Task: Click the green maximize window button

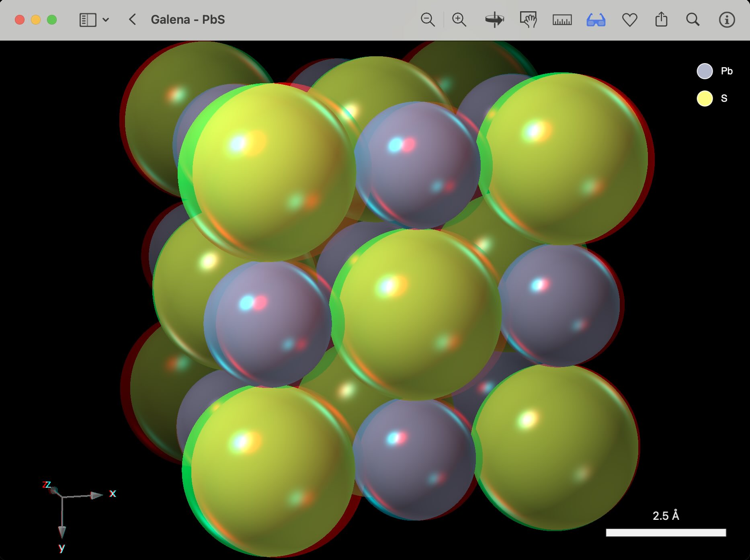Action: click(52, 20)
